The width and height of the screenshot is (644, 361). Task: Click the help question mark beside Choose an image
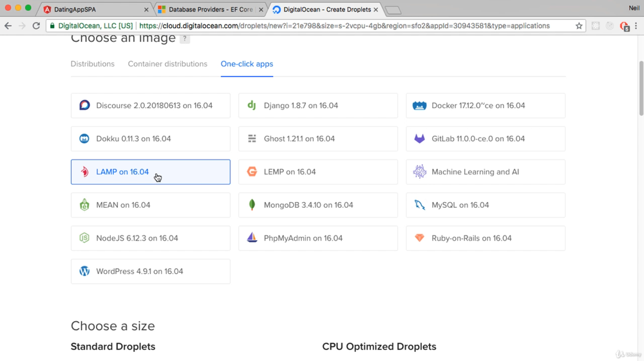click(x=185, y=39)
